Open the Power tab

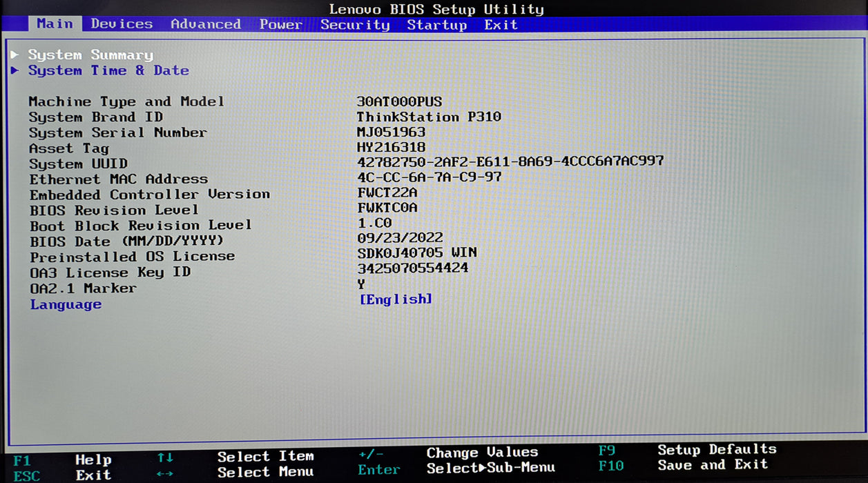pos(281,24)
